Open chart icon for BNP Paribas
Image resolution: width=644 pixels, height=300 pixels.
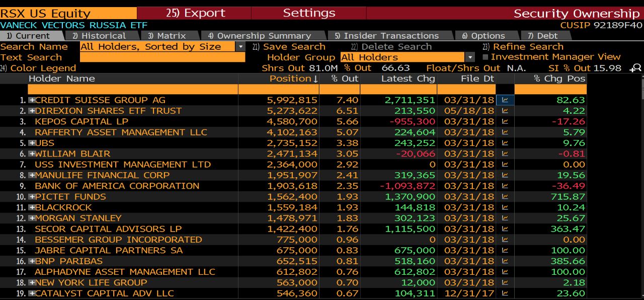(x=505, y=261)
